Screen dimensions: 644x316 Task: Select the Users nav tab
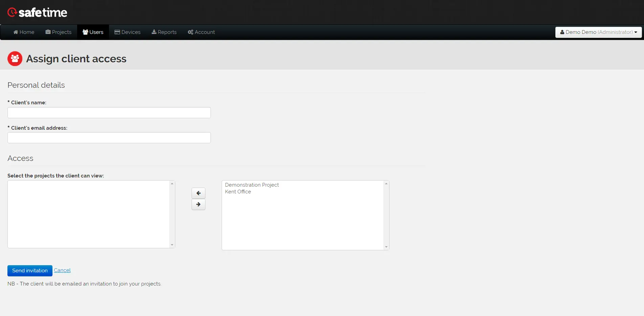coord(93,32)
